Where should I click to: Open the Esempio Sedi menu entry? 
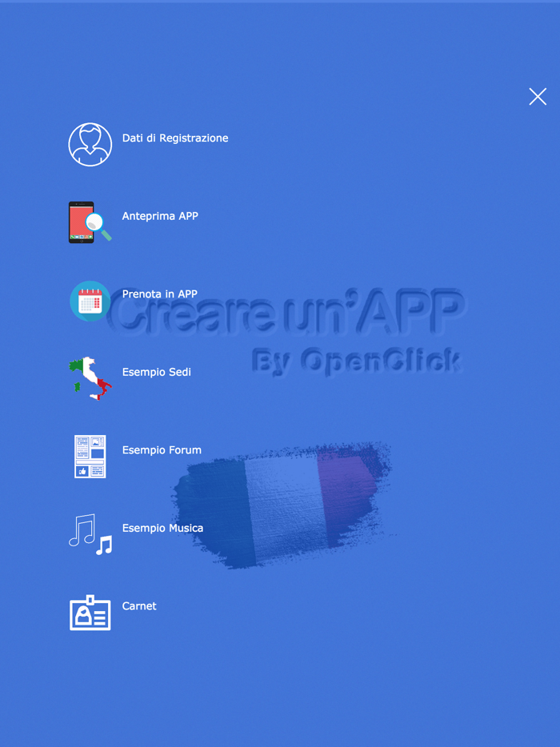pos(156,372)
